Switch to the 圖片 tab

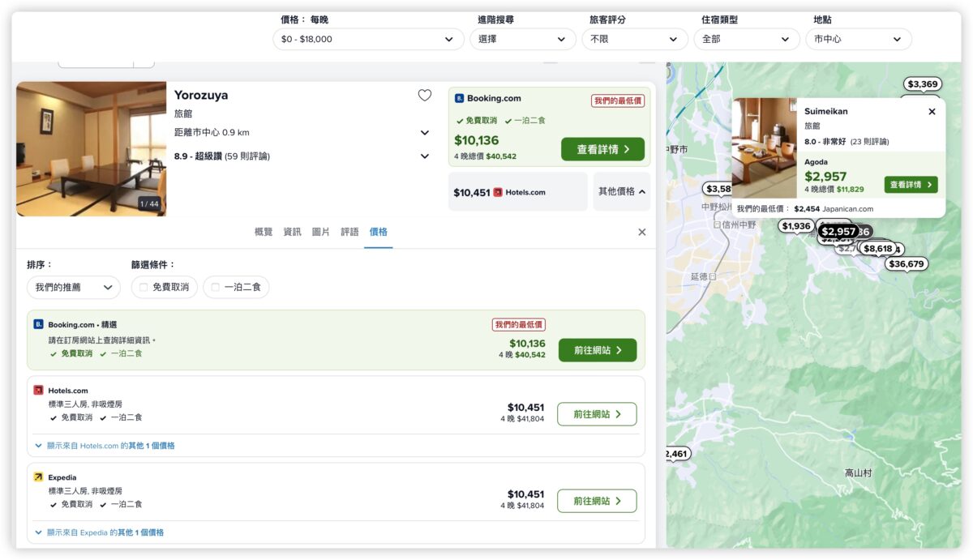(x=321, y=232)
